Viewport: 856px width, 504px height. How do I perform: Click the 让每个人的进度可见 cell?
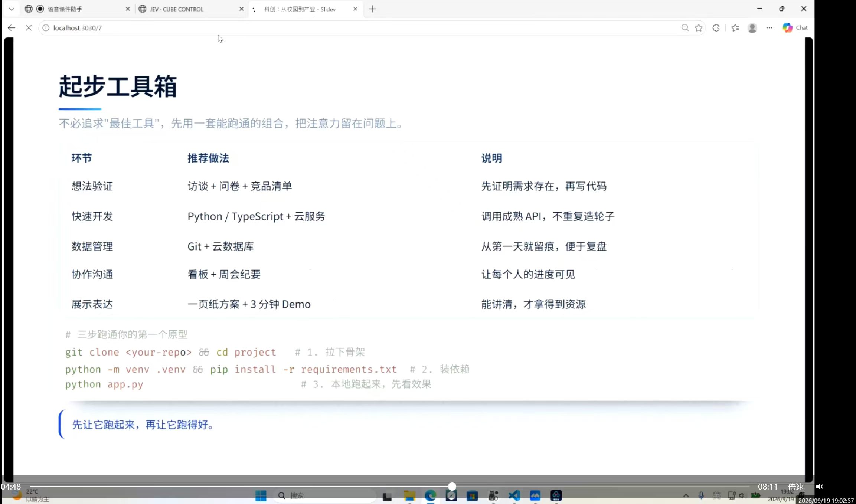pos(528,275)
